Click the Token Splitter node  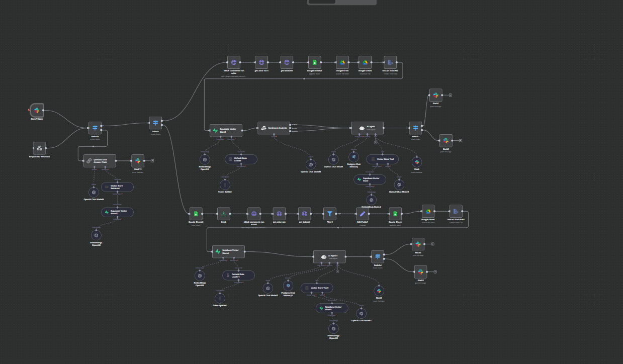tap(224, 184)
